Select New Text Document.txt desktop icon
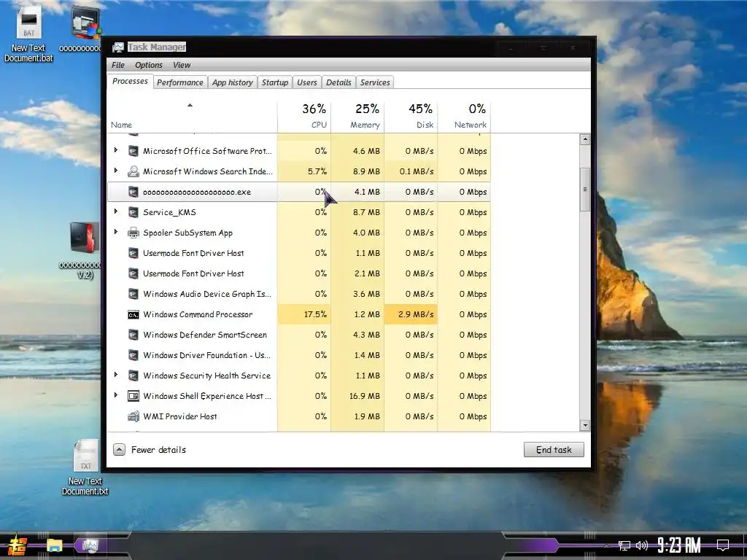The image size is (747, 560). tap(85, 467)
